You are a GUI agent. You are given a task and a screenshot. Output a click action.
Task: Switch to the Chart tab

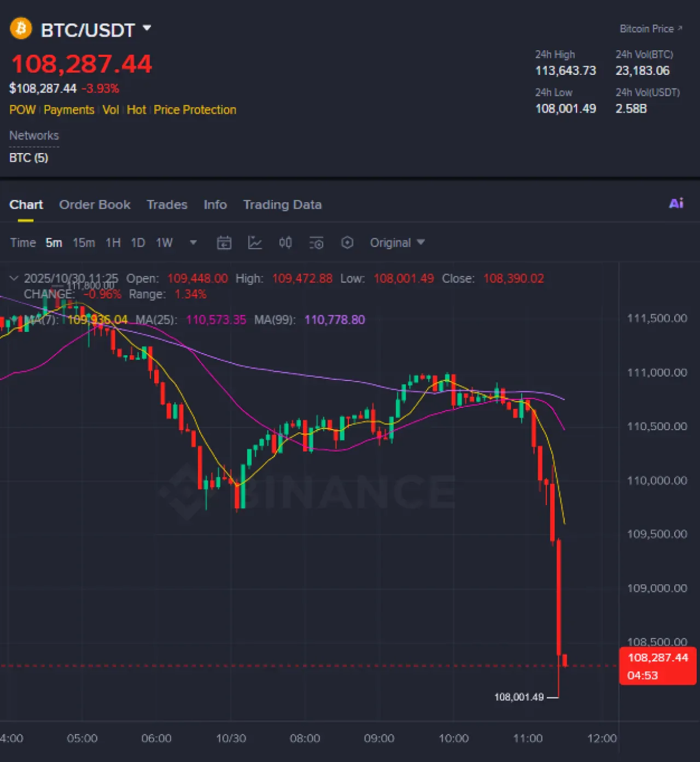point(26,204)
